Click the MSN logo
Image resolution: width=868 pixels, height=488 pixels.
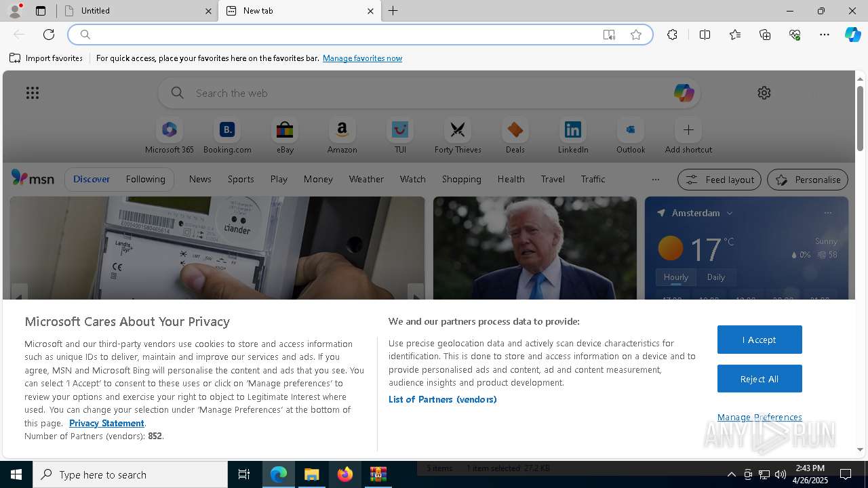(33, 178)
